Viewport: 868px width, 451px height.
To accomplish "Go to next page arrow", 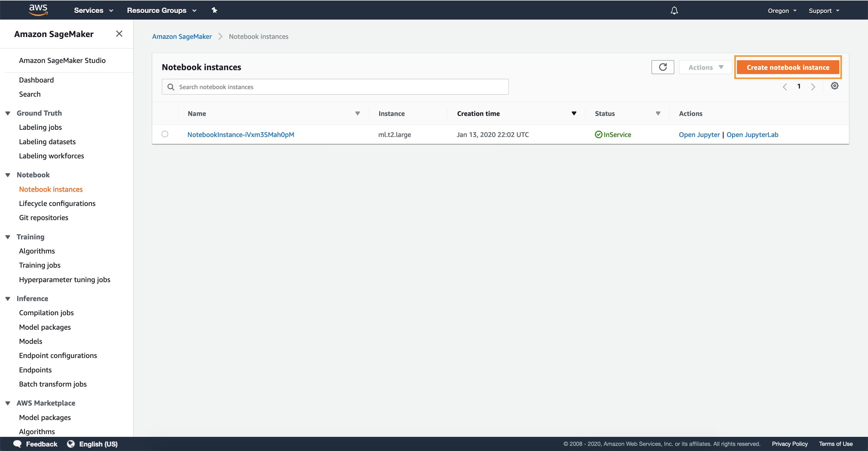I will pos(813,87).
